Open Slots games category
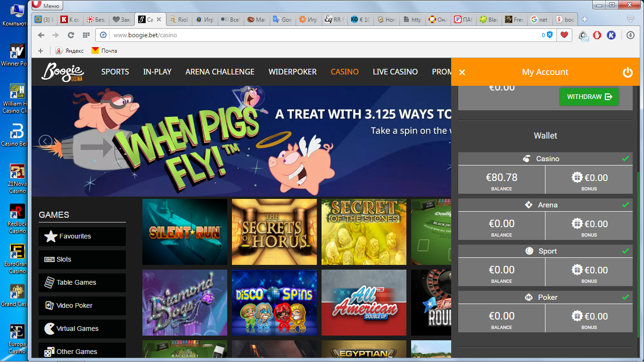Image resolution: width=644 pixels, height=362 pixels. (82, 259)
